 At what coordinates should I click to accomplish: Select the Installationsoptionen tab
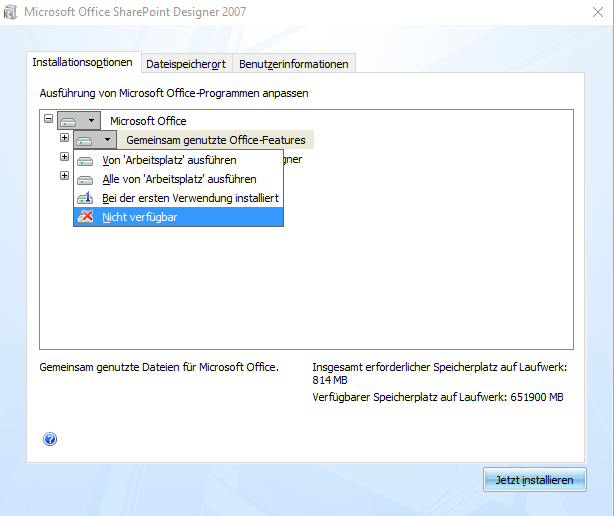click(x=83, y=62)
